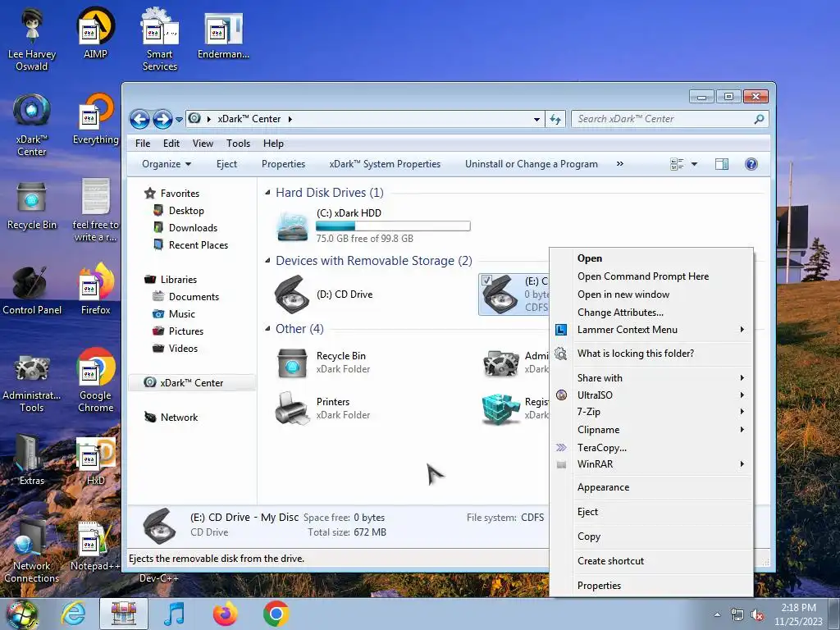Screen dimensions: 840x630
Task: Choose Open Command Prompt Here
Action: pos(651,276)
